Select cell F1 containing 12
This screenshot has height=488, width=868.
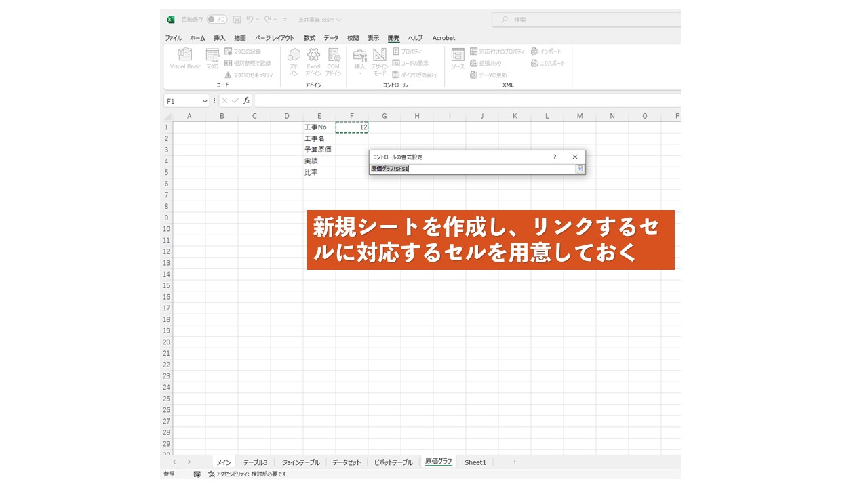(x=352, y=127)
